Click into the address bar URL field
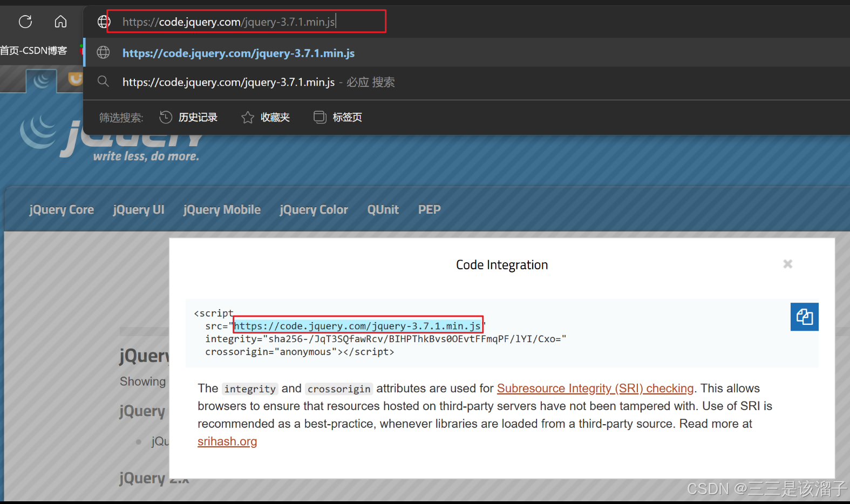 click(247, 22)
